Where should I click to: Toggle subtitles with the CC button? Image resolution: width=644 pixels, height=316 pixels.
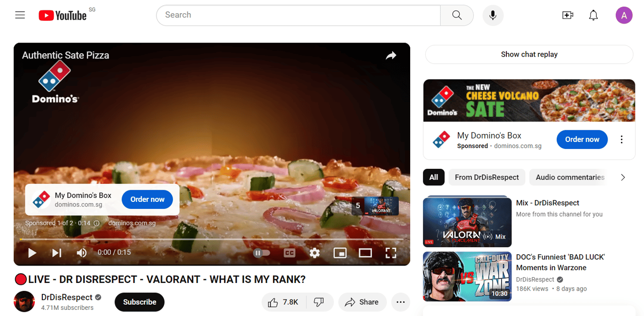[289, 253]
